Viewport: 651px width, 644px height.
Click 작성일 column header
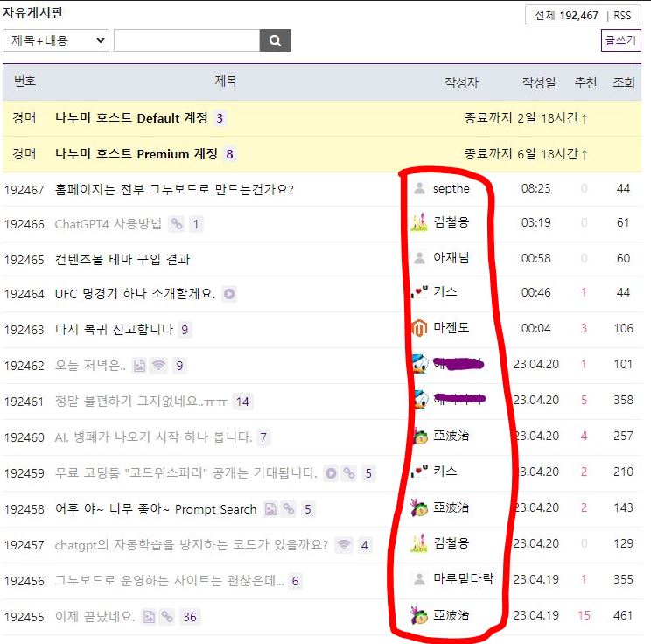538,82
